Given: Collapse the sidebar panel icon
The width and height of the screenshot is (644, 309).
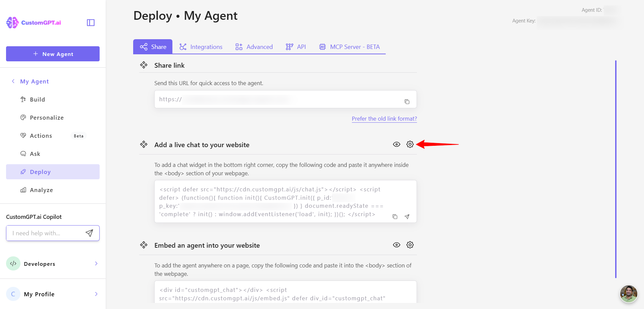Looking at the screenshot, I should [91, 22].
